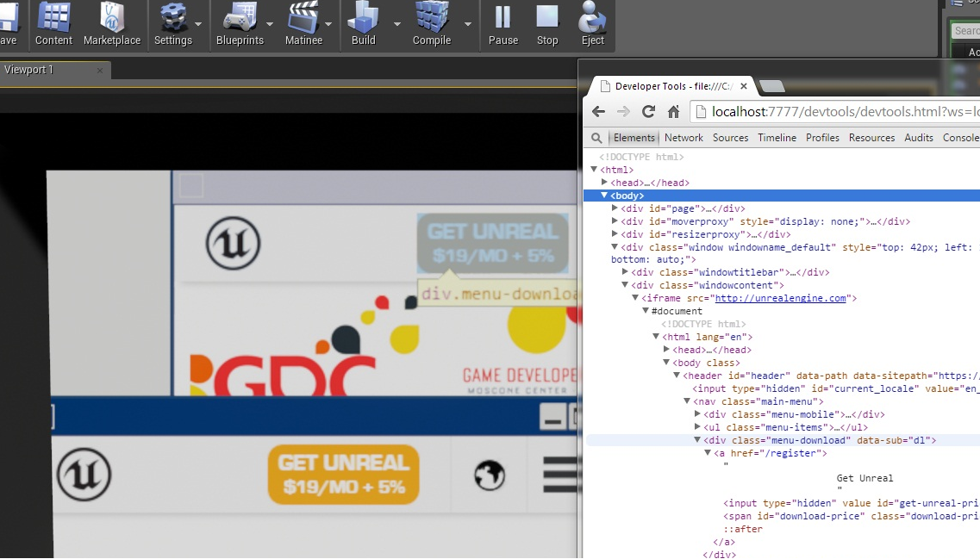Go to the browser home page

click(x=673, y=112)
